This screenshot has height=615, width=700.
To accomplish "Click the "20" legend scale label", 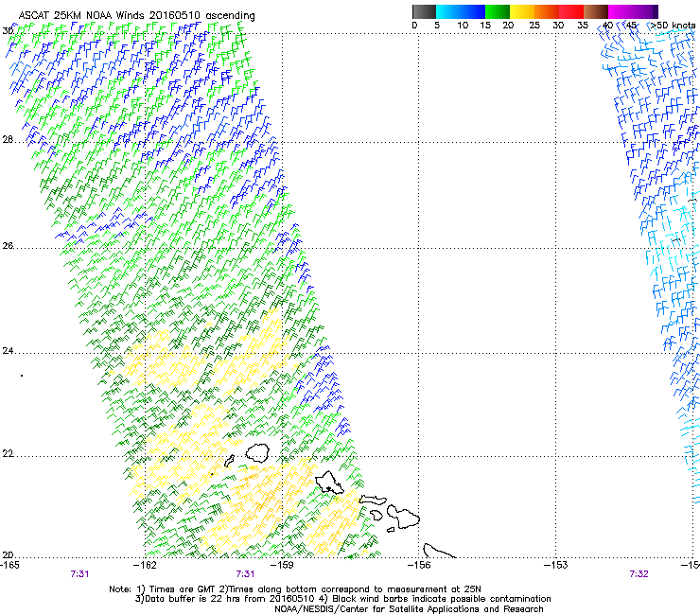I will [x=508, y=26].
